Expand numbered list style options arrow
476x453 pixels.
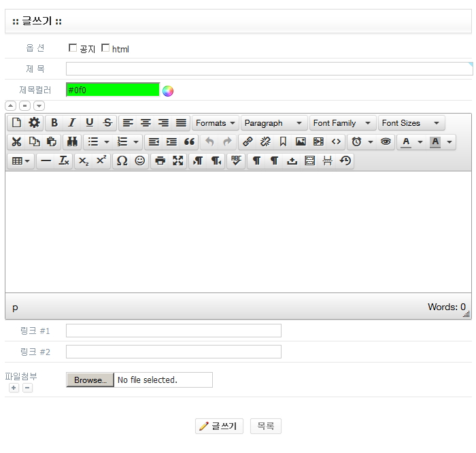click(x=136, y=141)
